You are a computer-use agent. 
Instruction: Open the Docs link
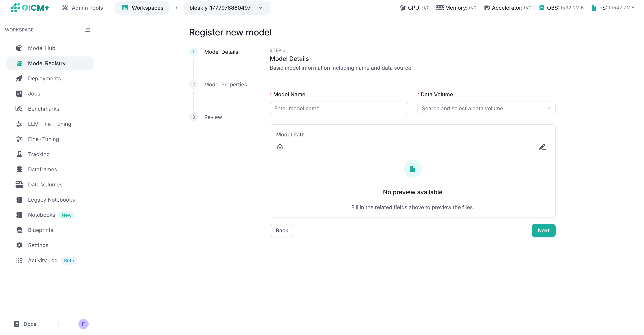point(25,324)
